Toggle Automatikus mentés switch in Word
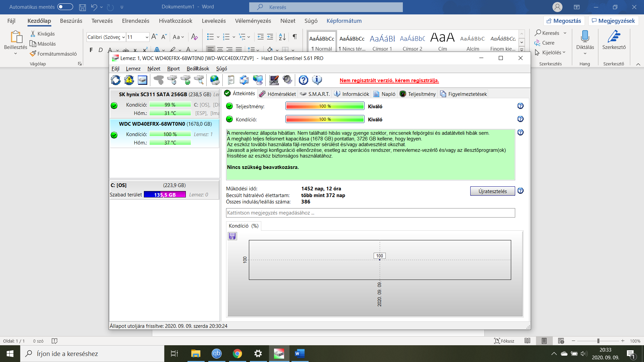 (x=65, y=7)
